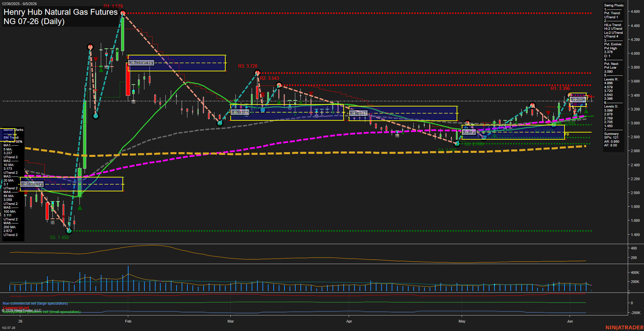
Task: Select the R1: 3.396 resistance label
Action: (x=560, y=88)
